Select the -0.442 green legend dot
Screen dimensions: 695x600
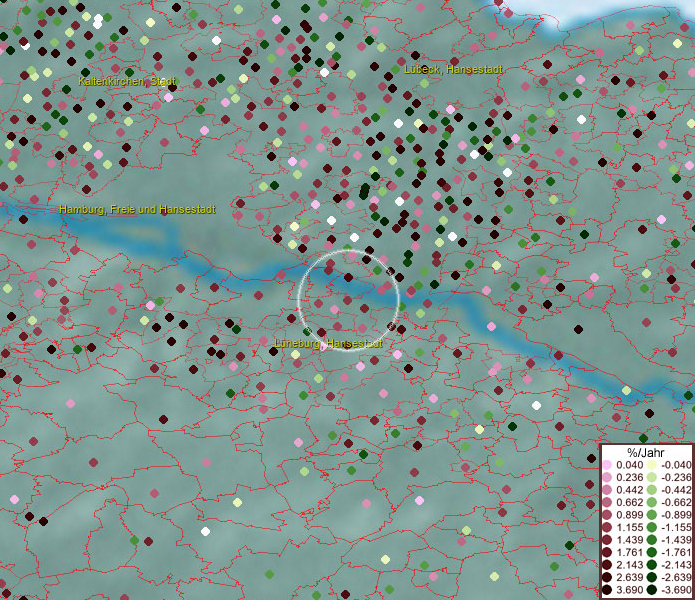(652, 490)
